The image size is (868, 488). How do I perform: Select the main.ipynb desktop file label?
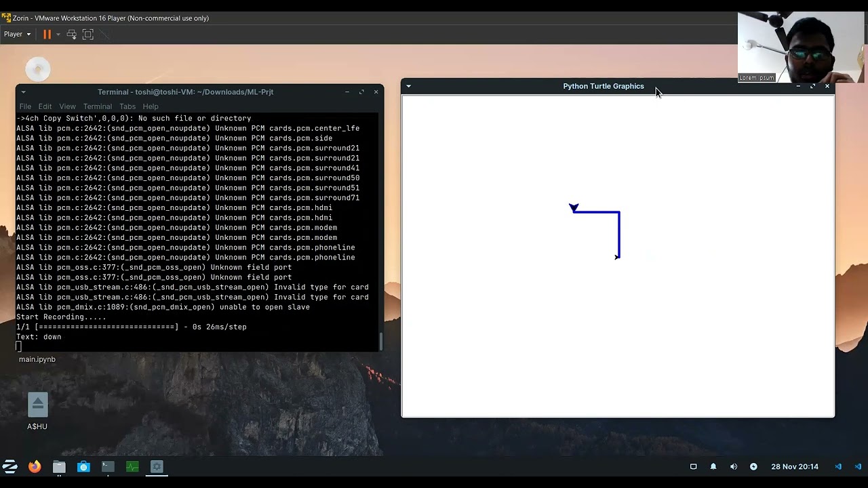(x=37, y=359)
